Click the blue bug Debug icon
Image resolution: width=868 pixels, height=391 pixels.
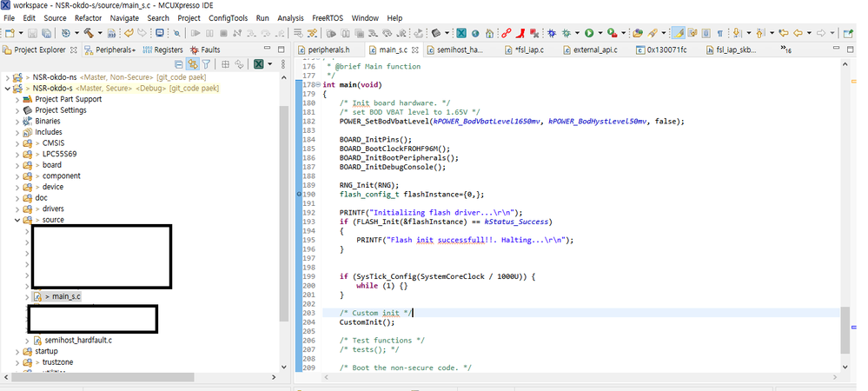click(552, 33)
